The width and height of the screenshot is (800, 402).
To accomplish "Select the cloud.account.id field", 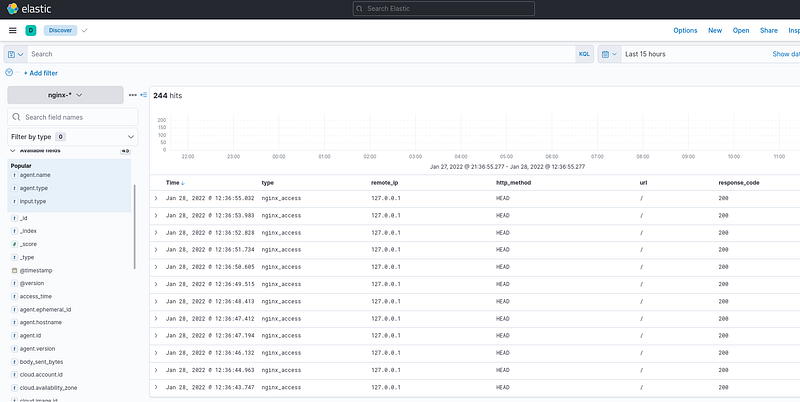I will 41,375.
